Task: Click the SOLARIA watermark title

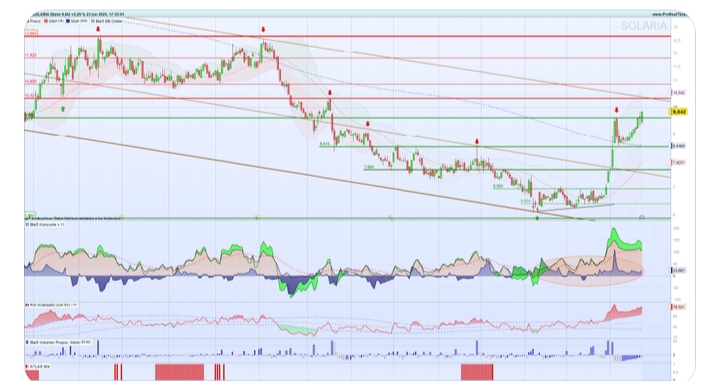Action: coord(643,26)
